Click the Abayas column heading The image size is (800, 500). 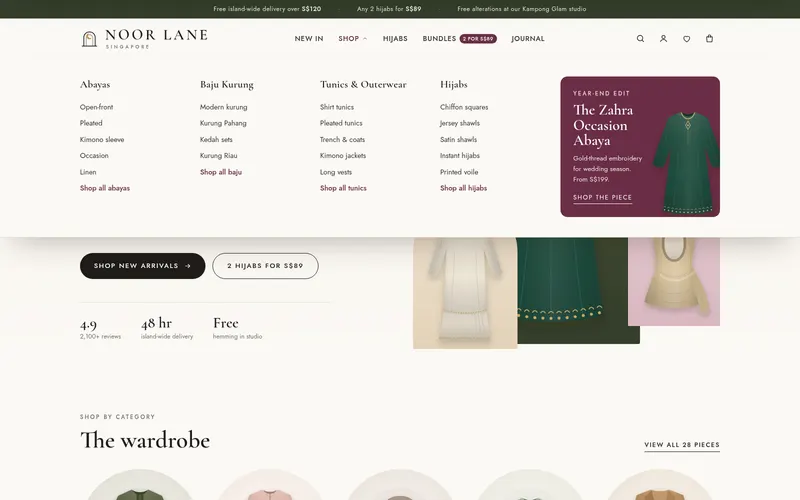[95, 85]
